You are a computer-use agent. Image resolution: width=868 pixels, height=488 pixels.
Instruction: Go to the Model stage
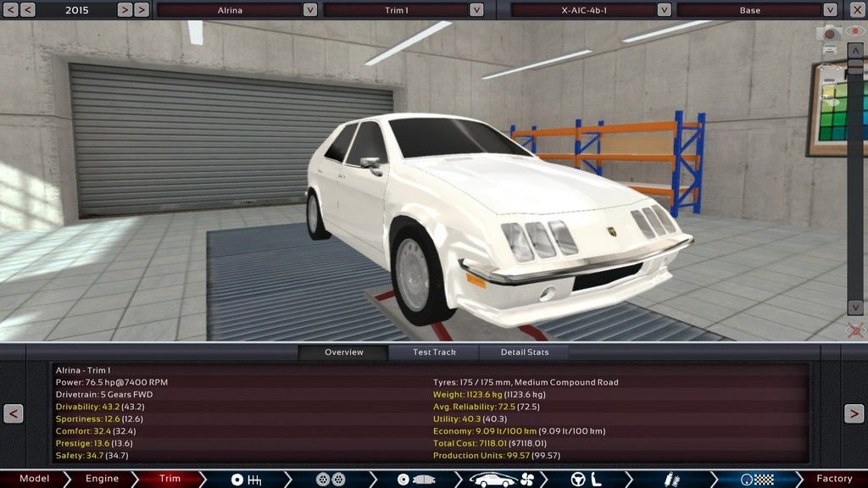[x=33, y=479]
